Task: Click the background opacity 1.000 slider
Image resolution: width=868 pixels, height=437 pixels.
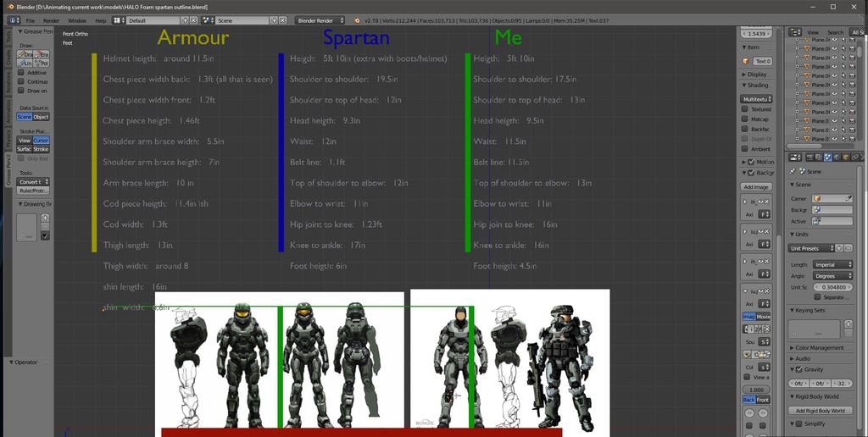Action: tap(756, 390)
